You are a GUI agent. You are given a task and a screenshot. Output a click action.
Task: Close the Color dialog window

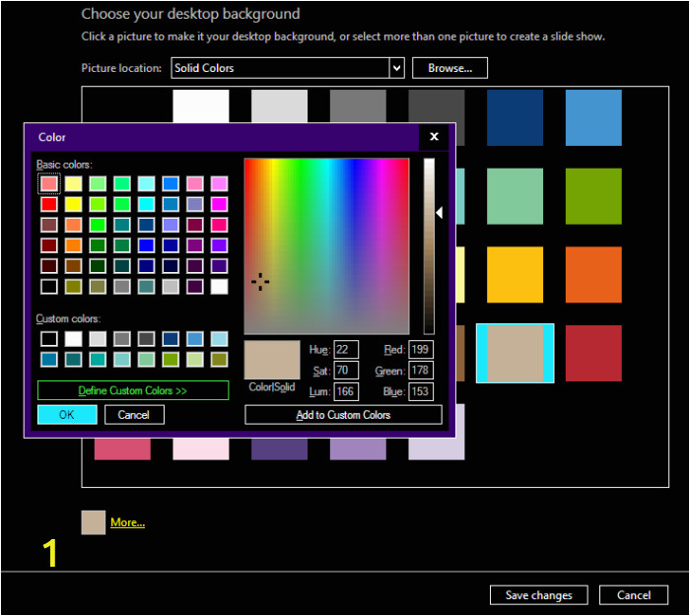click(434, 137)
